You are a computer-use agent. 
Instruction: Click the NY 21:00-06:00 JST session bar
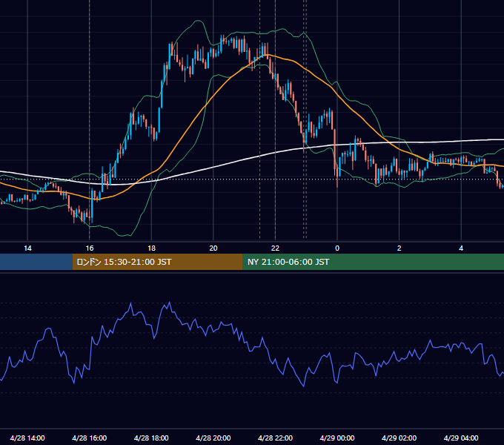373,262
